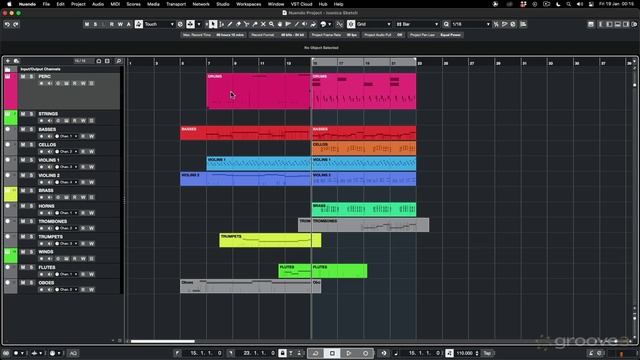640x360 pixels.
Task: Click the Iterative Quantize icon
Action: tap(496, 24)
